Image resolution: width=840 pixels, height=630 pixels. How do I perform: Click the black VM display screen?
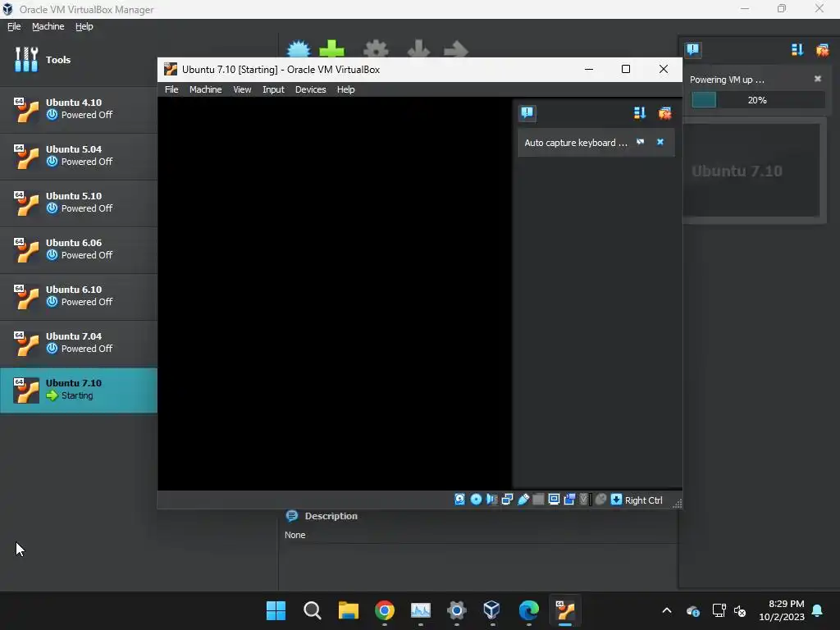tap(335, 293)
